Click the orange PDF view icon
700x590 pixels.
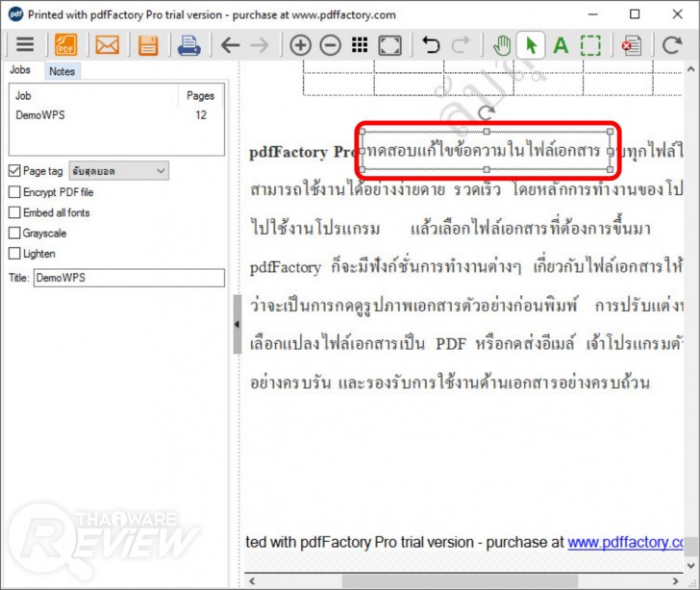[65, 44]
